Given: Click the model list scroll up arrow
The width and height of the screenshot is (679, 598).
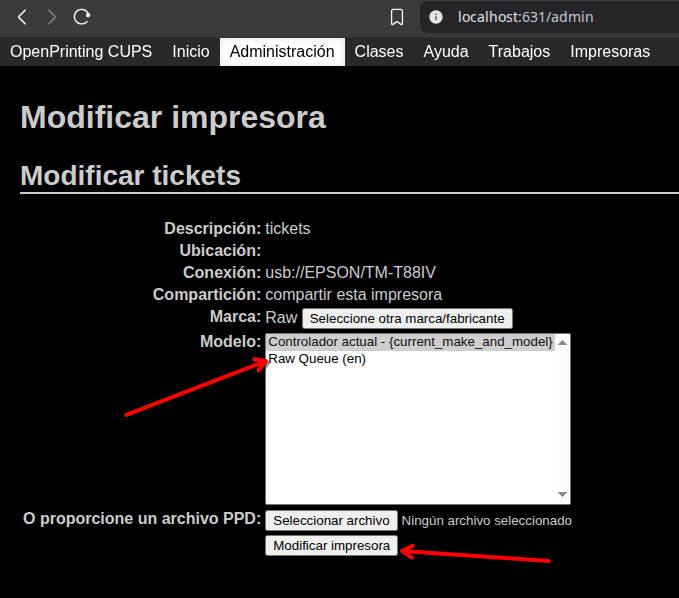Looking at the screenshot, I should point(563,342).
